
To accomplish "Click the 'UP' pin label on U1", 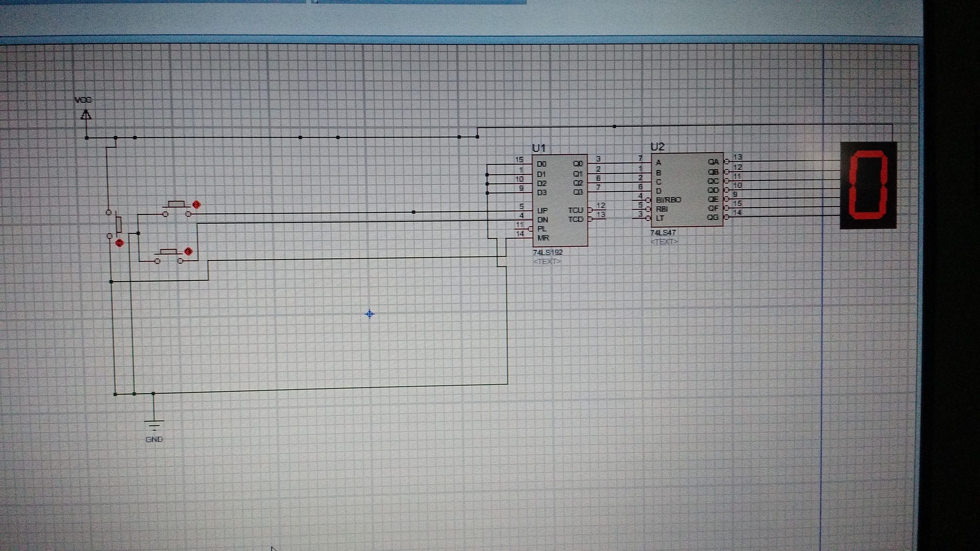I will click(542, 210).
